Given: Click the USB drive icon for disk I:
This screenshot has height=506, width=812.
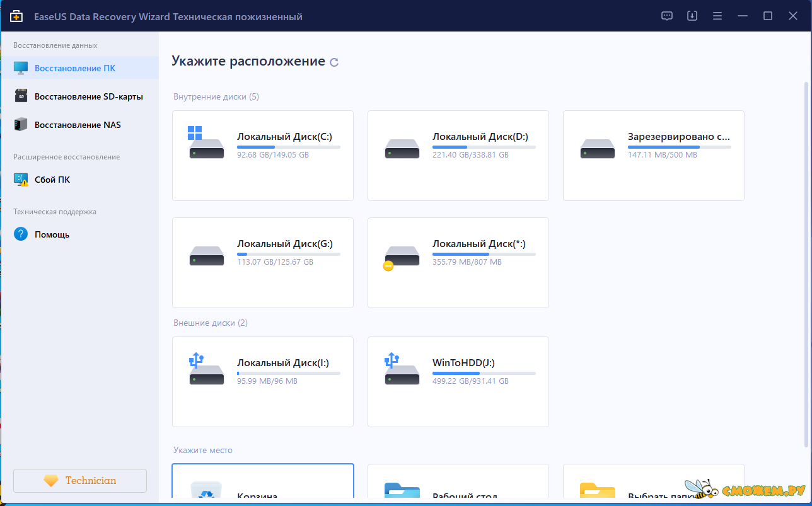Looking at the screenshot, I should tap(206, 369).
